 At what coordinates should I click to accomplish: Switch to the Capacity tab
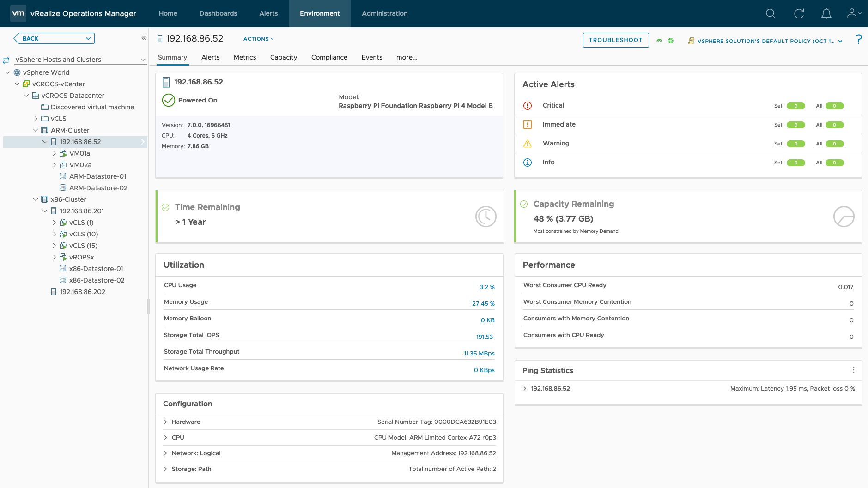(283, 57)
